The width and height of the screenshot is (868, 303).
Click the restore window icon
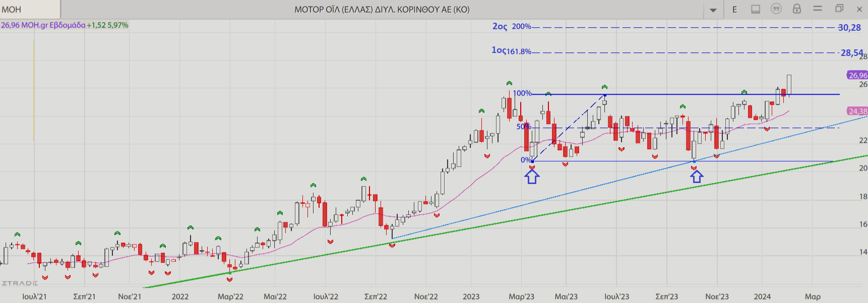pos(839,9)
